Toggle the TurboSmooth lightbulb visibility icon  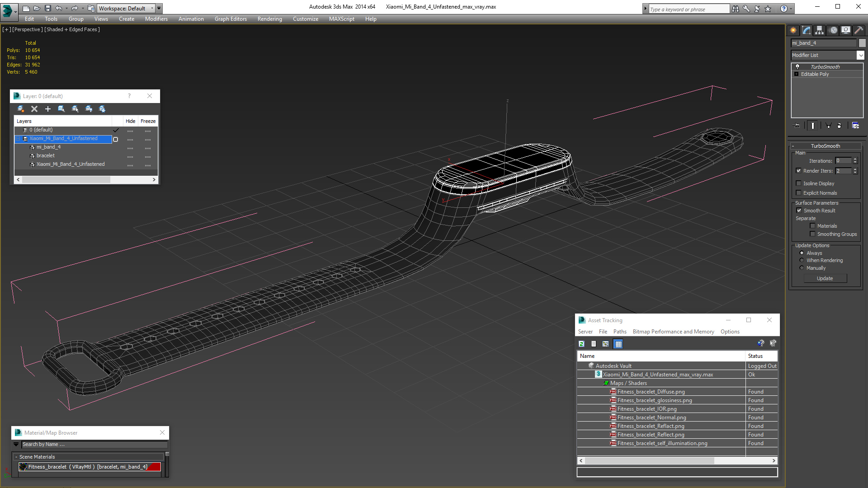pos(797,66)
